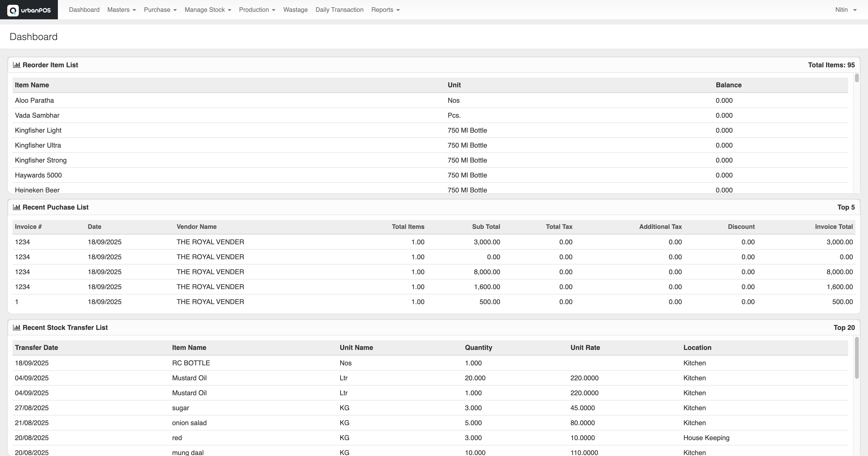Screen dimensions: 868x456
Task: Click the Recent Stock Transfer List scrollbar
Action: [x=857, y=358]
